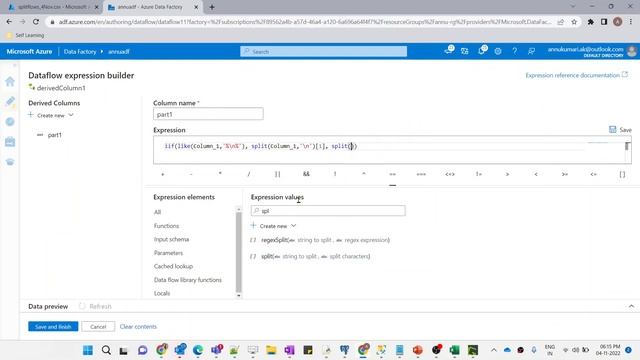The image size is (640, 360).
Task: Insert the [] array index operator
Action: pos(622,174)
